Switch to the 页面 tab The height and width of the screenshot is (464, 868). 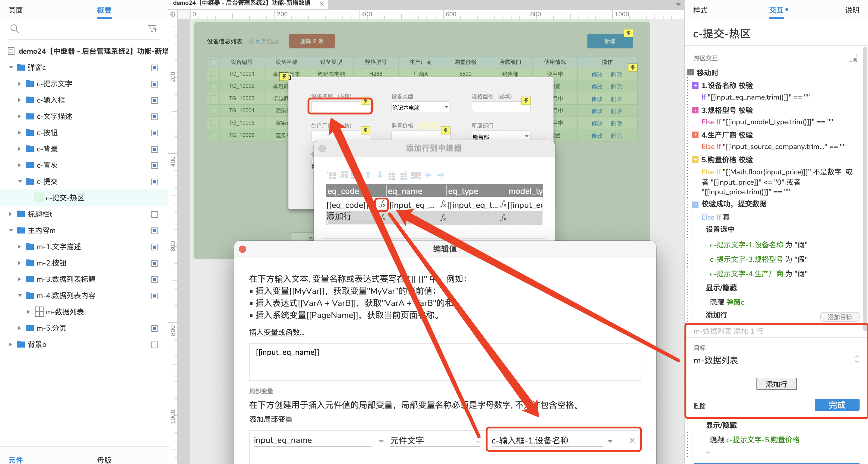(15, 10)
